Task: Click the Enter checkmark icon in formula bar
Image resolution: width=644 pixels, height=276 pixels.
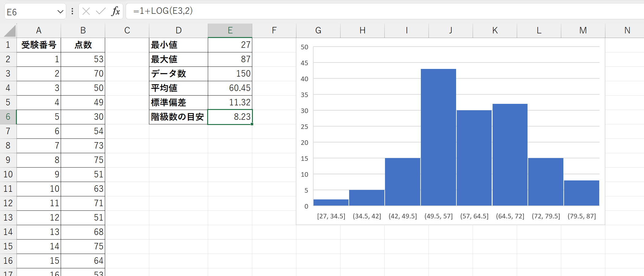Action: 101,12
